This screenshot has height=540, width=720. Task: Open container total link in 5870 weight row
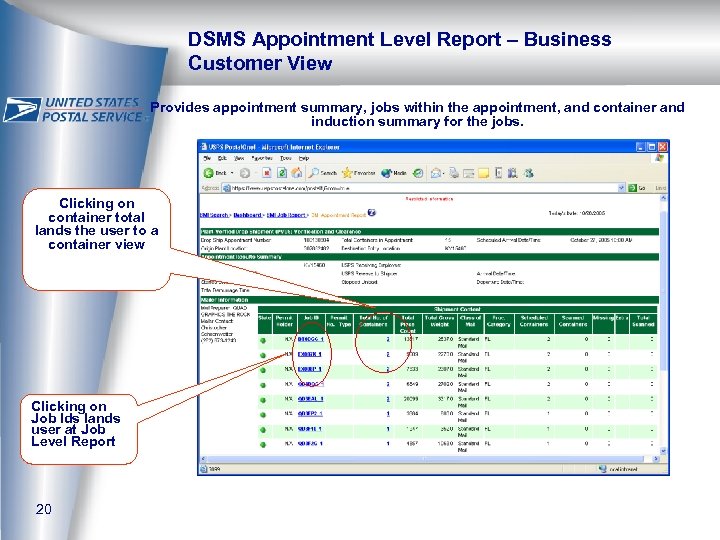pos(388,414)
